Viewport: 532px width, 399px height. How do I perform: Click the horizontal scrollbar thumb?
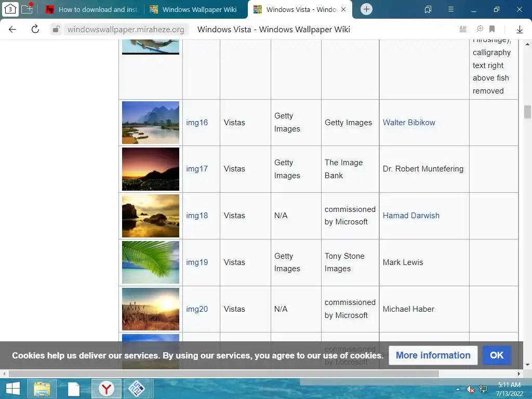(223, 374)
